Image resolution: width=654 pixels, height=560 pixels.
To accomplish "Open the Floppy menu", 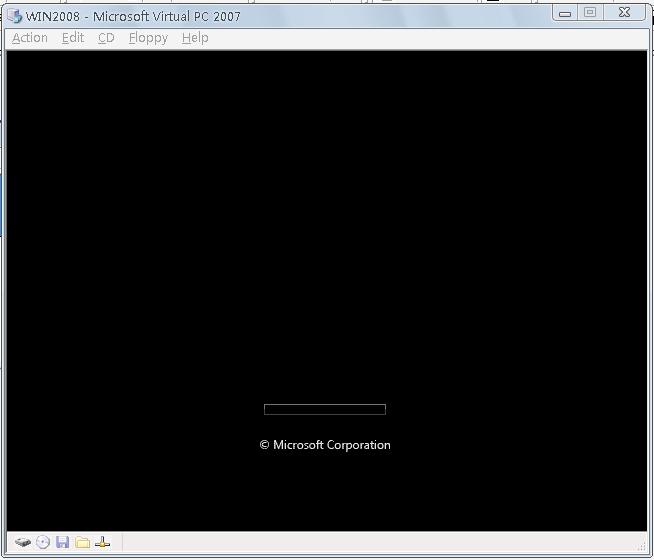I will pyautogui.click(x=148, y=38).
